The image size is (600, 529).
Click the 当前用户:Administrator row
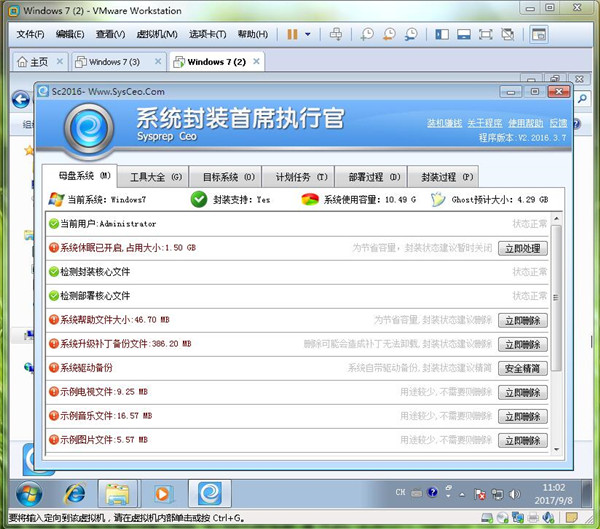tap(298, 224)
